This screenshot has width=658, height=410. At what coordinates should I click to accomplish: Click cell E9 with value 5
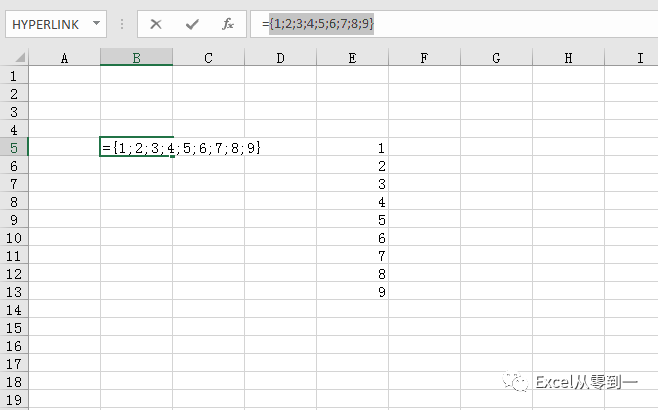(x=352, y=220)
